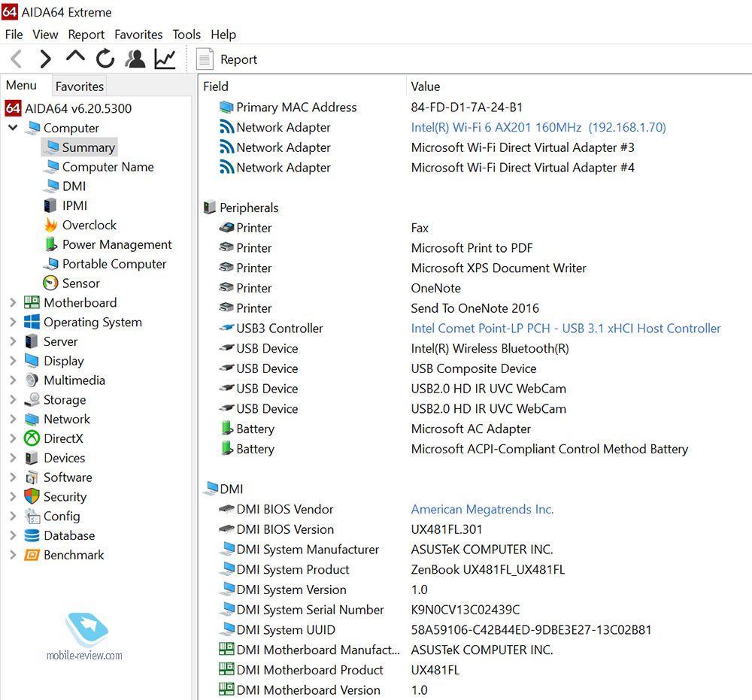Select the Power Management battery icon
Screen dimensions: 752x700
coord(51,244)
